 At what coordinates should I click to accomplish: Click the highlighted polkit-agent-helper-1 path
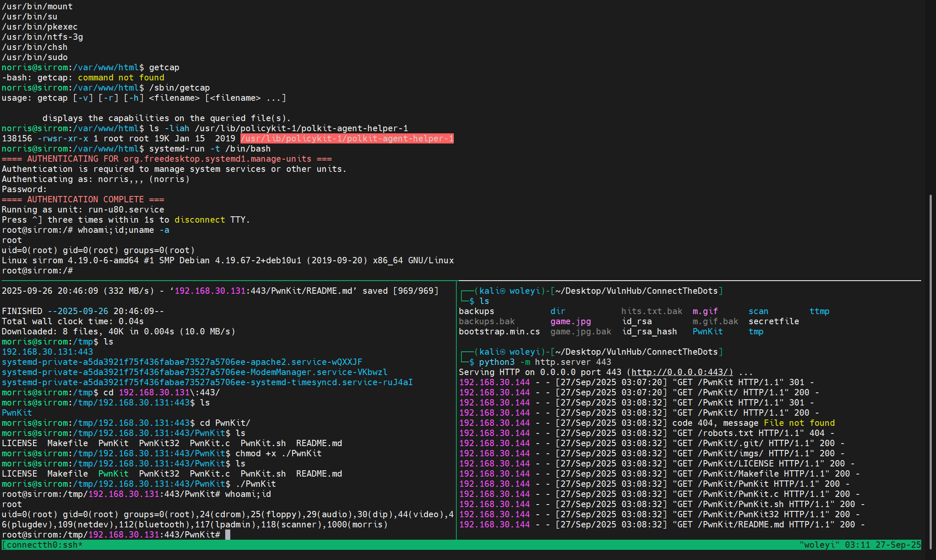pos(347,138)
